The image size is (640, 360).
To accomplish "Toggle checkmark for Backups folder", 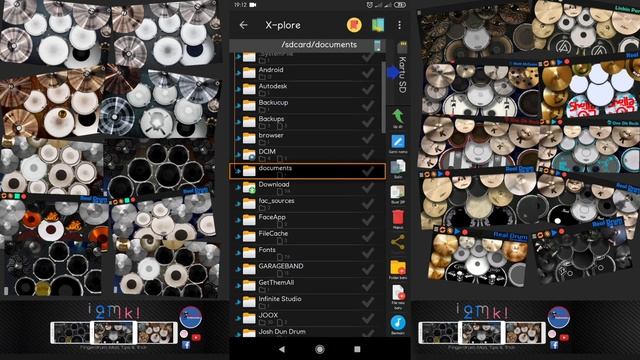I will coord(368,122).
